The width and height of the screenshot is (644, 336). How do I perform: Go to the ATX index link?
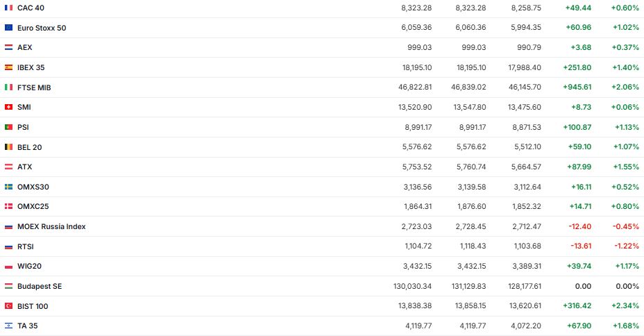pos(24,167)
